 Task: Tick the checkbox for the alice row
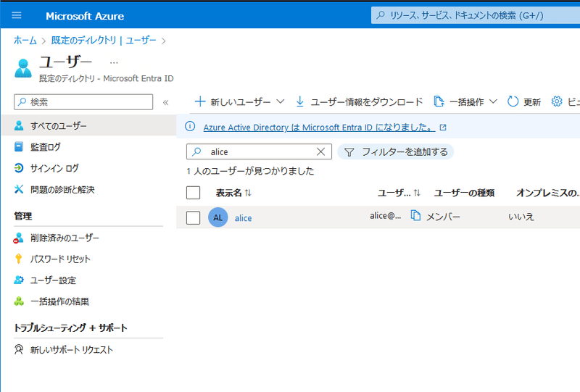pos(193,218)
